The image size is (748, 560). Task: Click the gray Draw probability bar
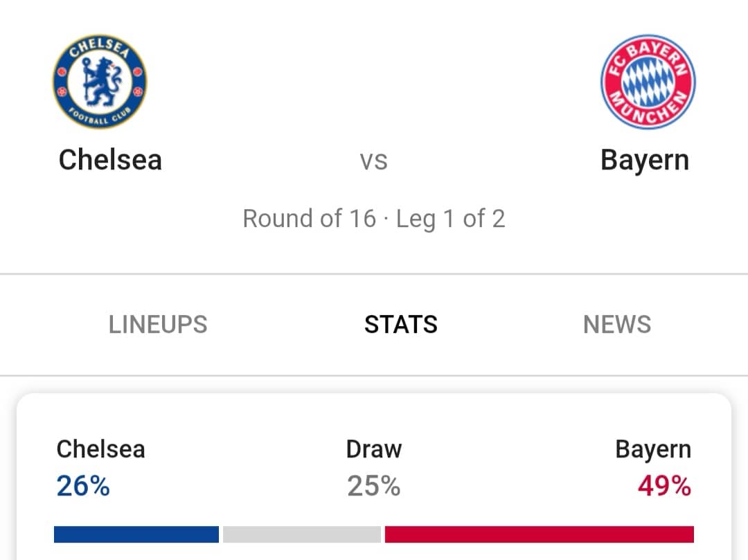(x=302, y=534)
